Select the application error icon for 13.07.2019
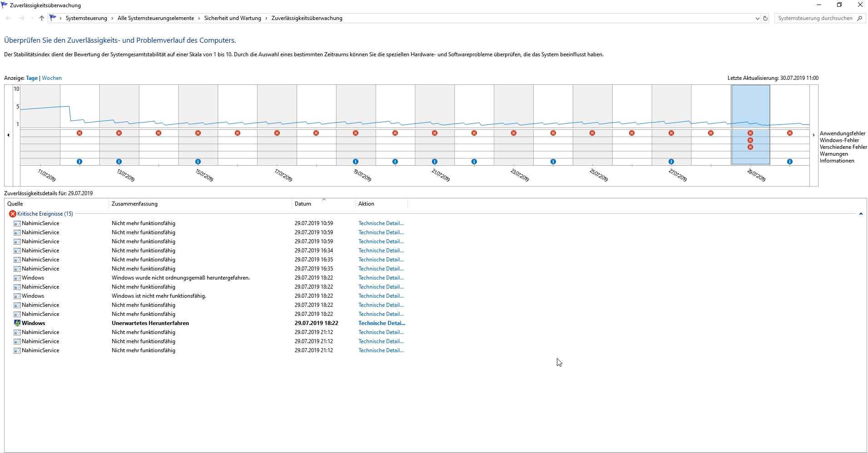The width and height of the screenshot is (868, 453). tap(119, 133)
